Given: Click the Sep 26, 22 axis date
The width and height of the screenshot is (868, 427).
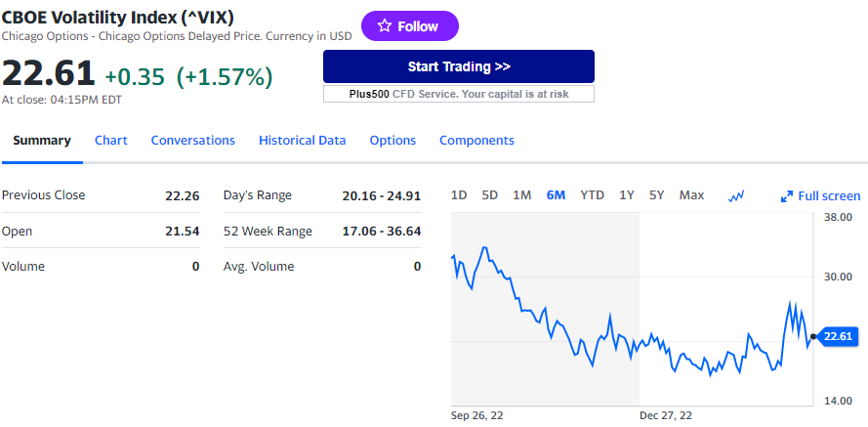Looking at the screenshot, I should (477, 415).
